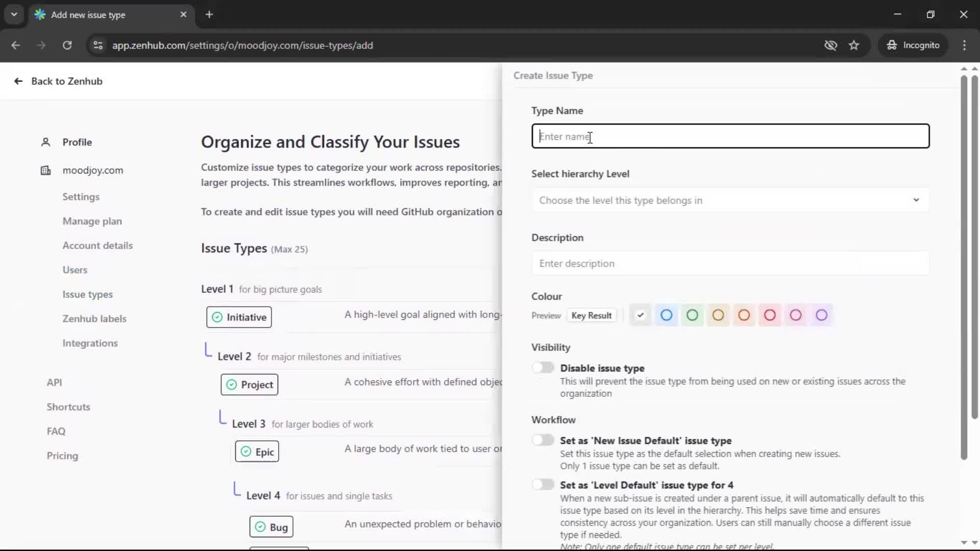This screenshot has width=980, height=551.
Task: Enable the Disable issue type toggle
Action: 543,367
